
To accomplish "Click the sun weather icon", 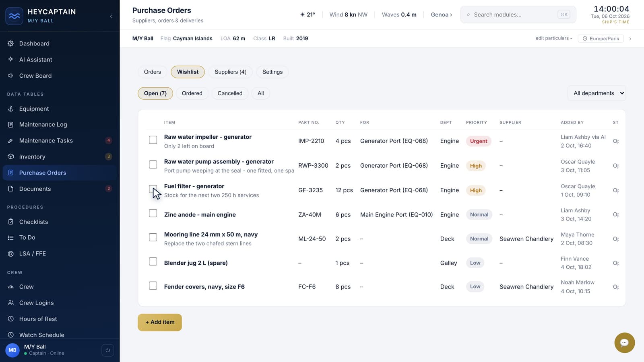I will click(302, 14).
